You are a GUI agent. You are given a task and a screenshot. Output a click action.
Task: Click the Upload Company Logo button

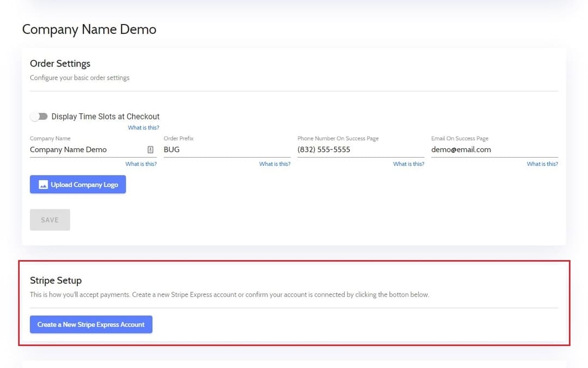[77, 184]
